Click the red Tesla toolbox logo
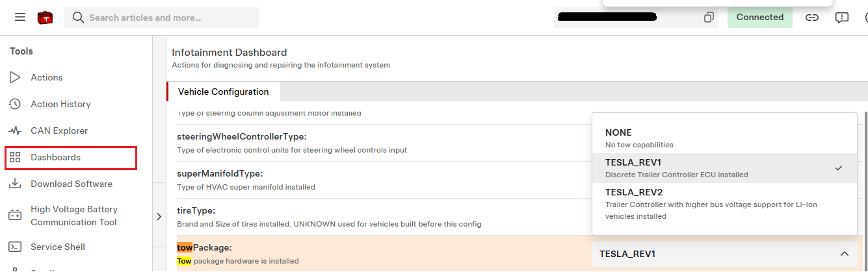Viewport: 868px width, 272px height. (x=45, y=18)
